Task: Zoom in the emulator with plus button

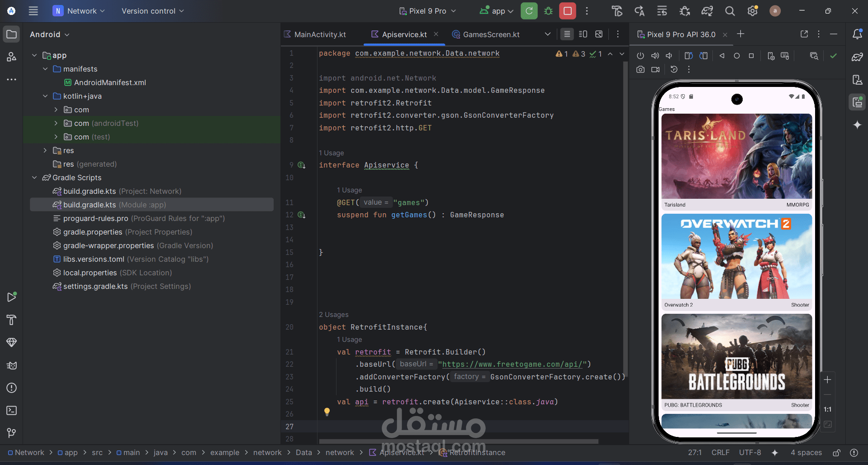Action: tap(827, 380)
